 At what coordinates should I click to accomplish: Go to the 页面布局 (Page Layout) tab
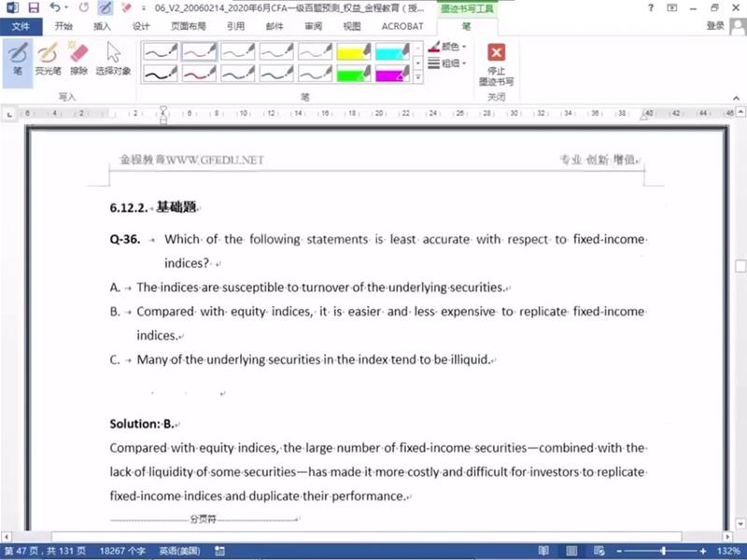189,27
